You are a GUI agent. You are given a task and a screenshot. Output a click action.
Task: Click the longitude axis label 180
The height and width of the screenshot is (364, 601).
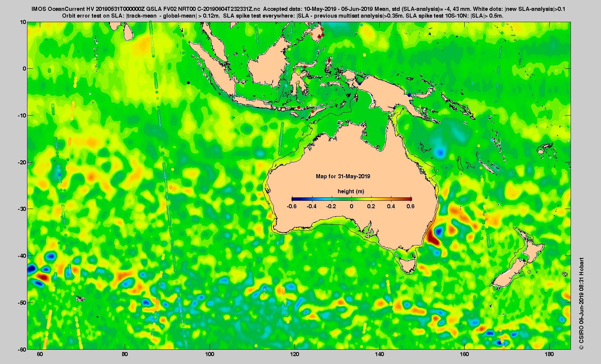[x=549, y=355]
